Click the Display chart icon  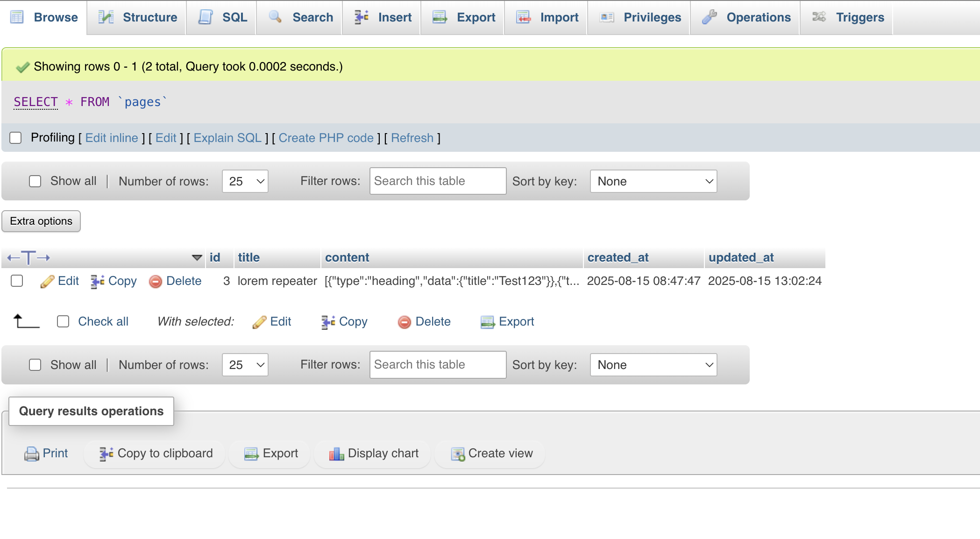(x=336, y=454)
